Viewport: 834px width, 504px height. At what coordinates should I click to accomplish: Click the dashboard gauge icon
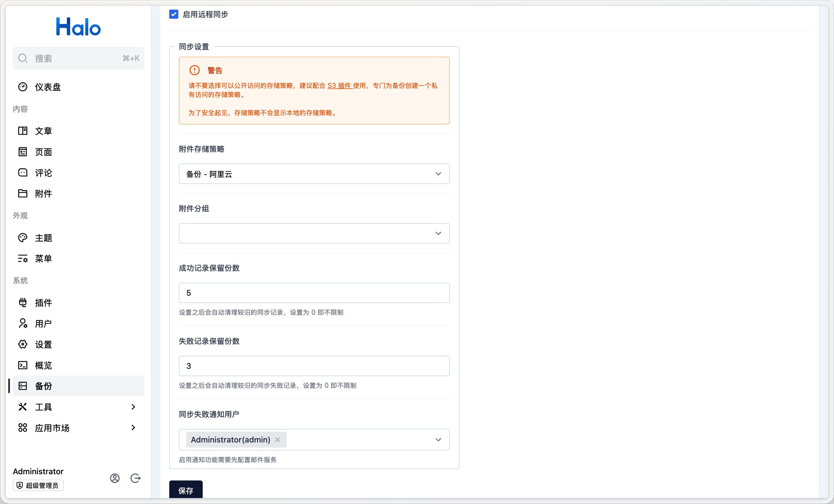(23, 87)
